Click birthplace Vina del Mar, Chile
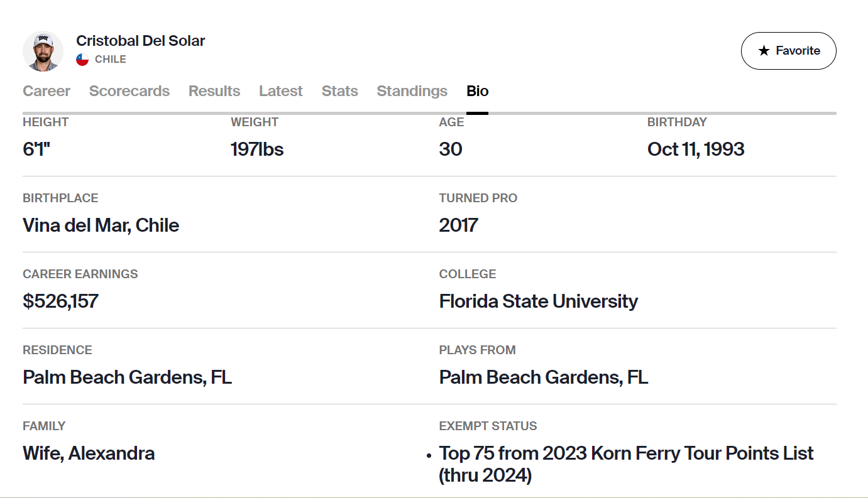The height and width of the screenshot is (498, 868). pos(101,225)
